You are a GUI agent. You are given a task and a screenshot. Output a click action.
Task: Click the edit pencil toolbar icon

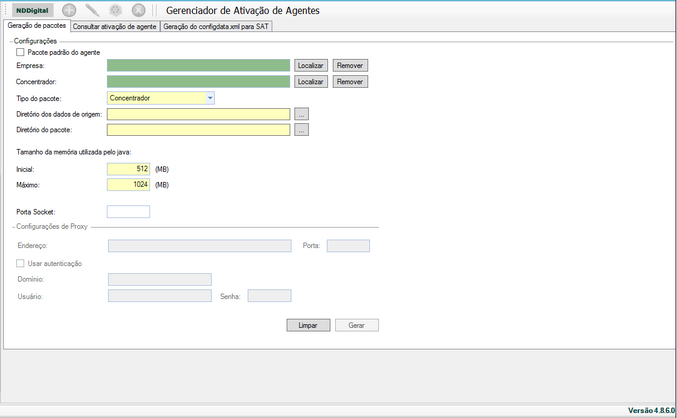point(92,10)
